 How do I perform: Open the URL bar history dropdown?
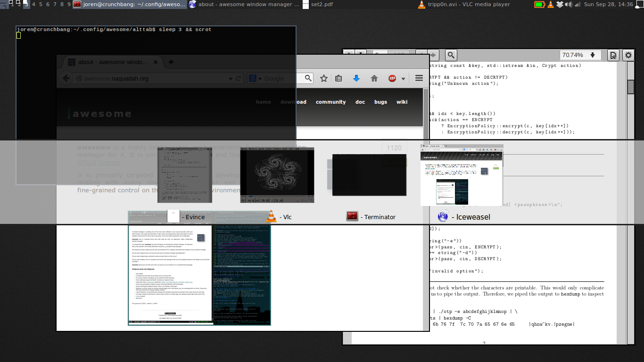tap(230, 79)
